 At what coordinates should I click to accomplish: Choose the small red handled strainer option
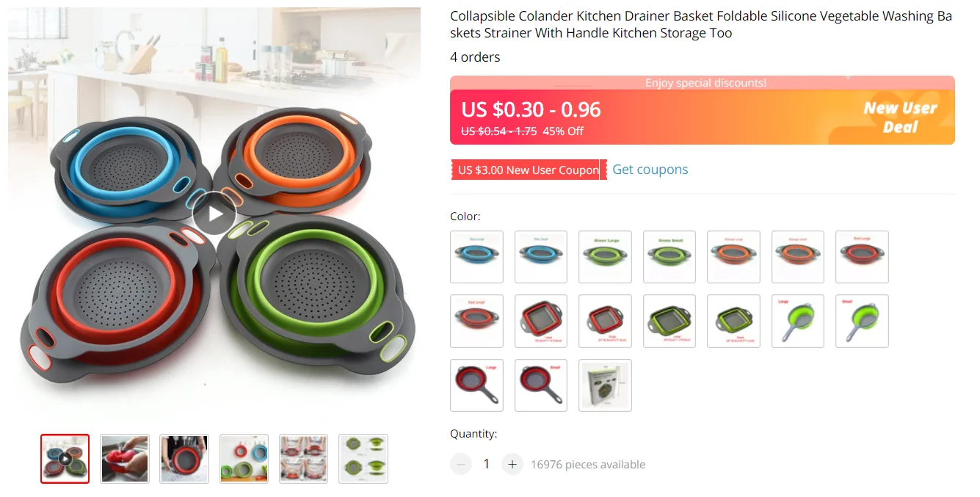click(x=541, y=385)
